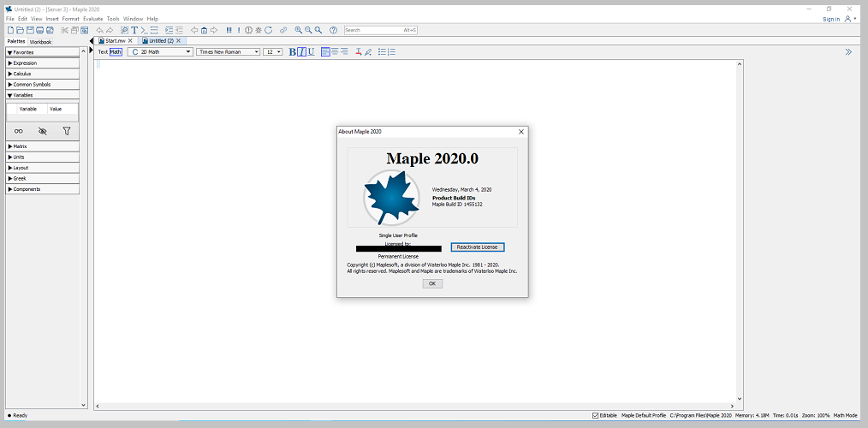Viewport: 868px width, 428px height.
Task: Close the About Maple 2020 dialog
Action: 521,132
